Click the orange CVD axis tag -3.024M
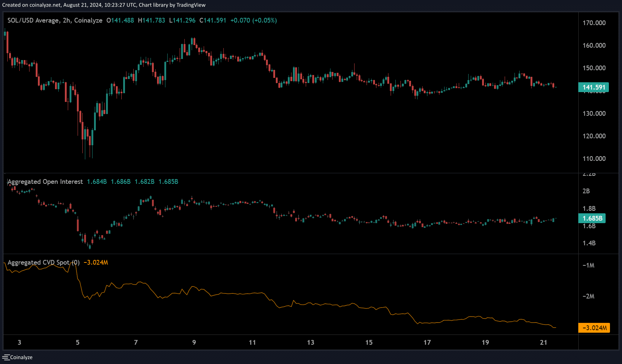 (x=594, y=328)
